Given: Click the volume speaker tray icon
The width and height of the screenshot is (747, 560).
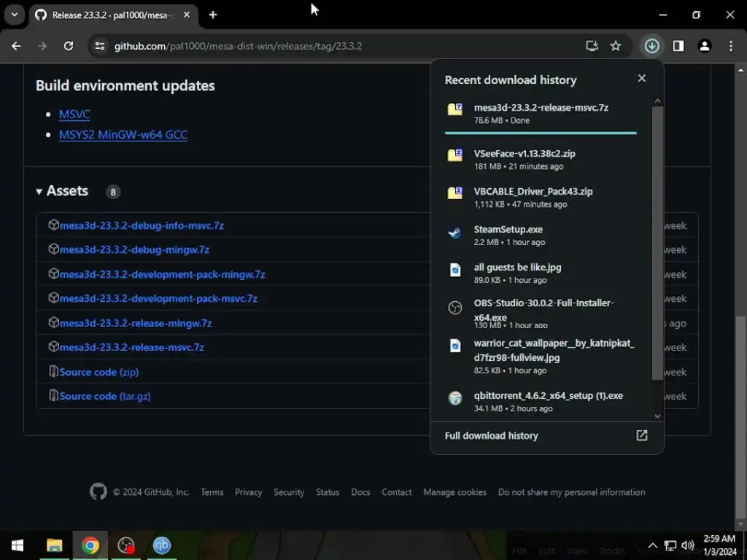Looking at the screenshot, I should tap(687, 545).
